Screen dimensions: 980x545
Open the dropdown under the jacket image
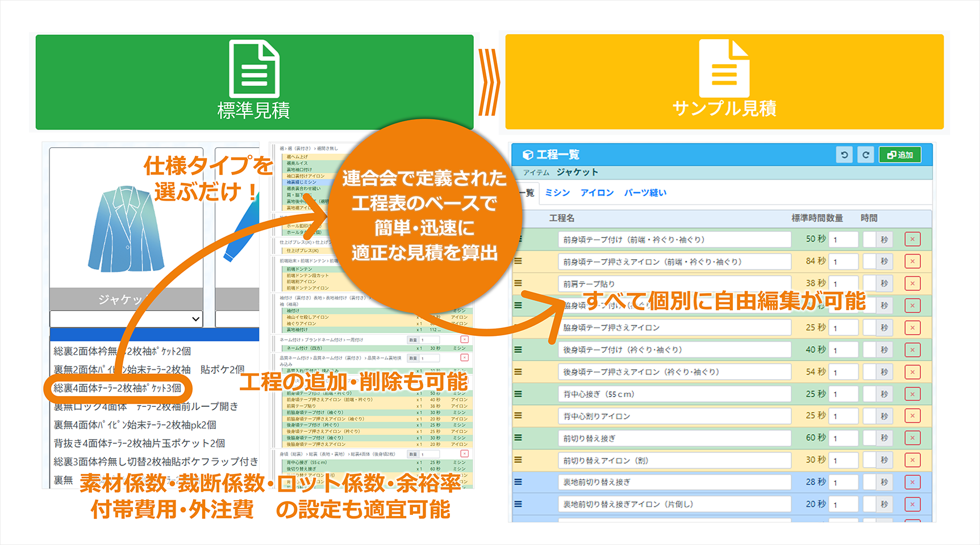(126, 319)
